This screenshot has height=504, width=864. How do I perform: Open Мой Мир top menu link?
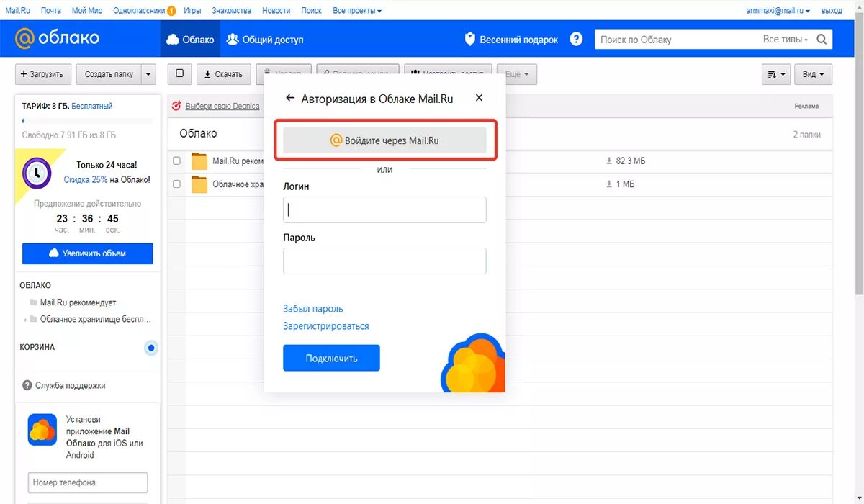87,11
